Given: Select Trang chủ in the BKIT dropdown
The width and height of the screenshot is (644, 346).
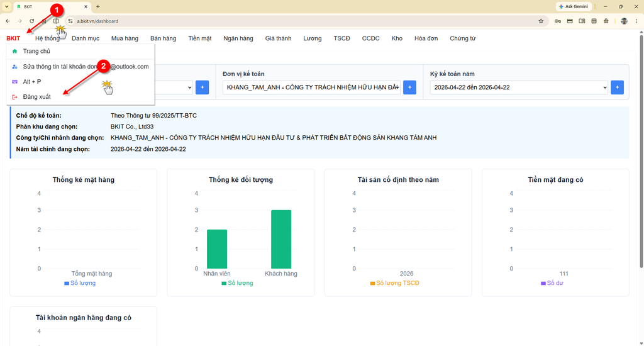Looking at the screenshot, I should click(80, 52).
